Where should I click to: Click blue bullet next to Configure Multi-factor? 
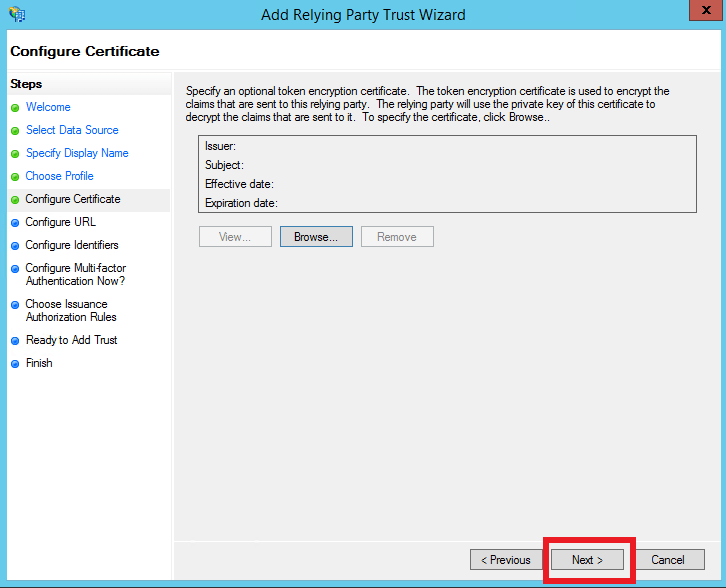(15, 269)
